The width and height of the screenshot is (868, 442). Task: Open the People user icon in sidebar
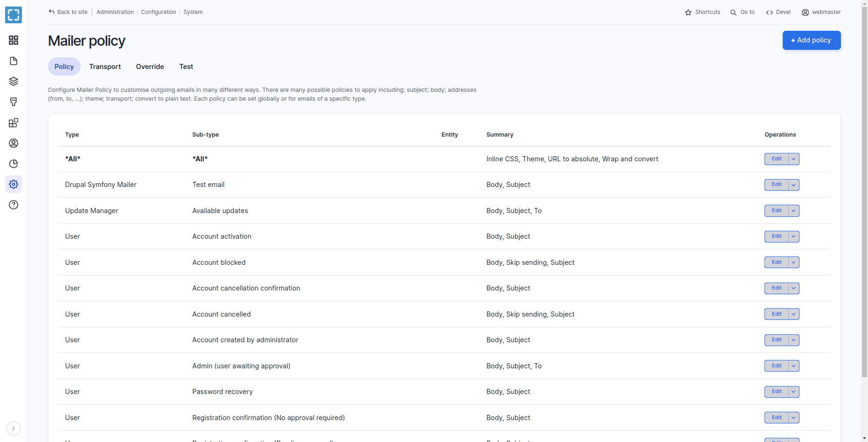[14, 143]
